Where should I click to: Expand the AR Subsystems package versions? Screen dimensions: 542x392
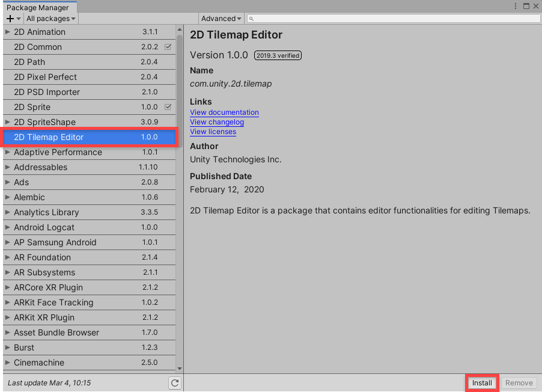point(8,272)
